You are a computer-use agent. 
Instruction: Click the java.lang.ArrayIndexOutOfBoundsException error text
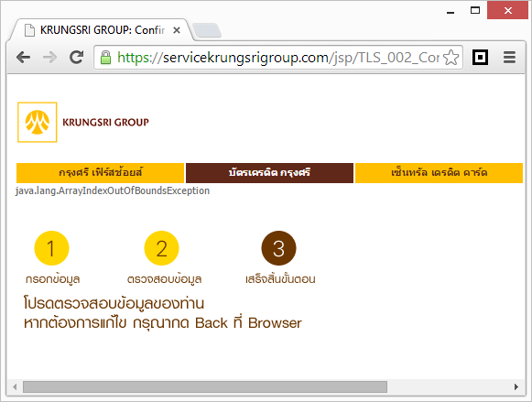113,191
